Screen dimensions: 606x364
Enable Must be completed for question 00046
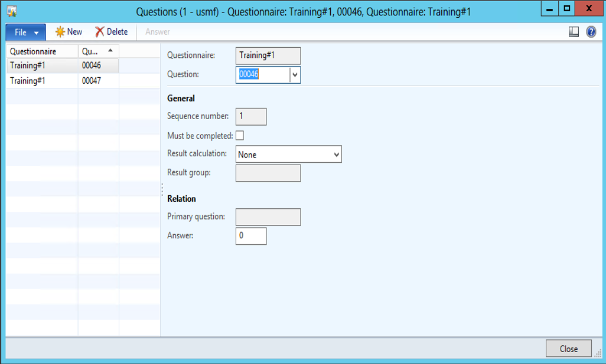point(241,135)
